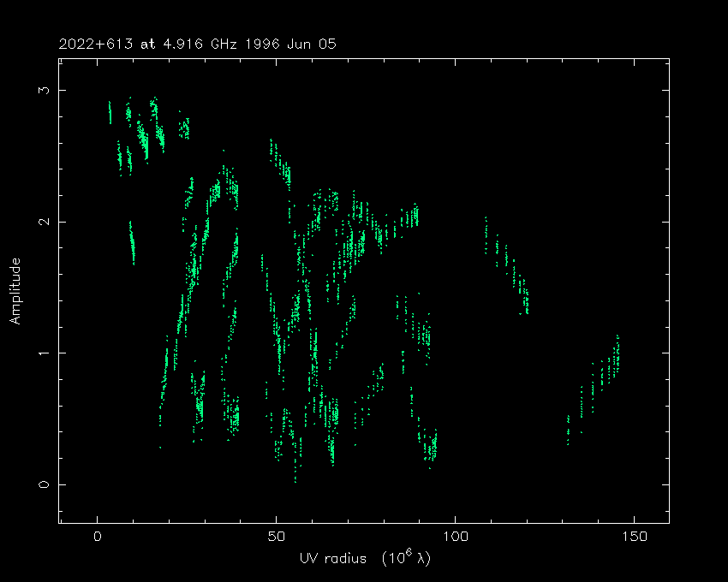Click the data cluster near UV radius 88, amplitude 2

413,216
